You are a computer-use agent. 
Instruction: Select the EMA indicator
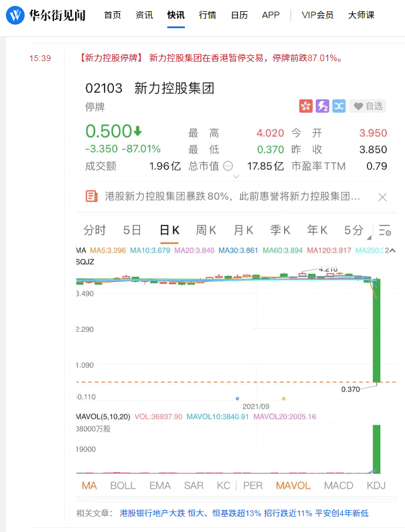(x=160, y=486)
